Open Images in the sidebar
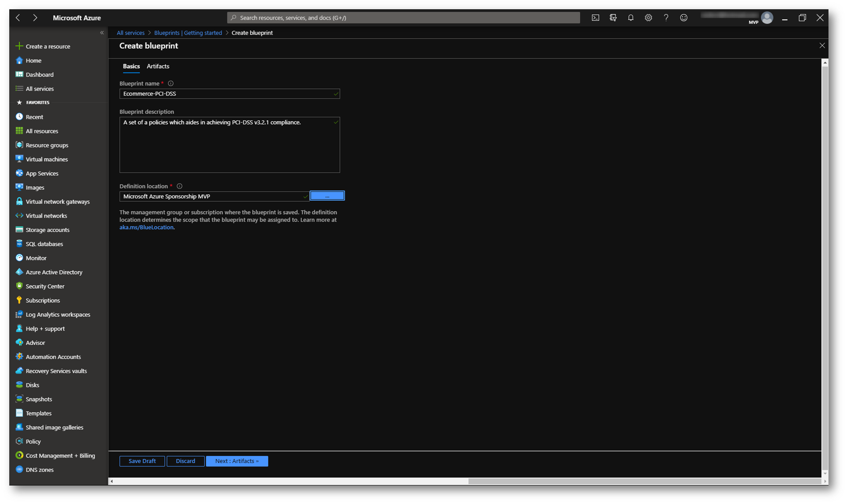 (30, 187)
